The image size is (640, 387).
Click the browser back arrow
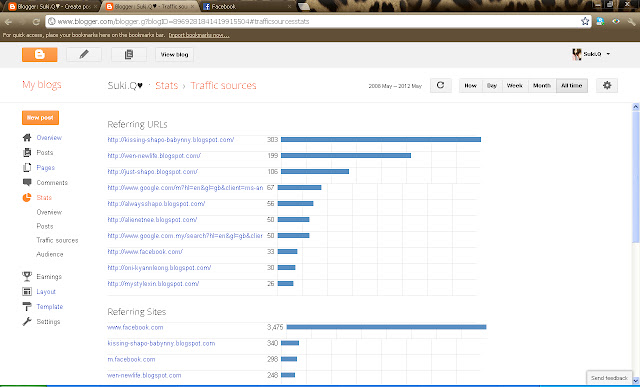[x=9, y=22]
